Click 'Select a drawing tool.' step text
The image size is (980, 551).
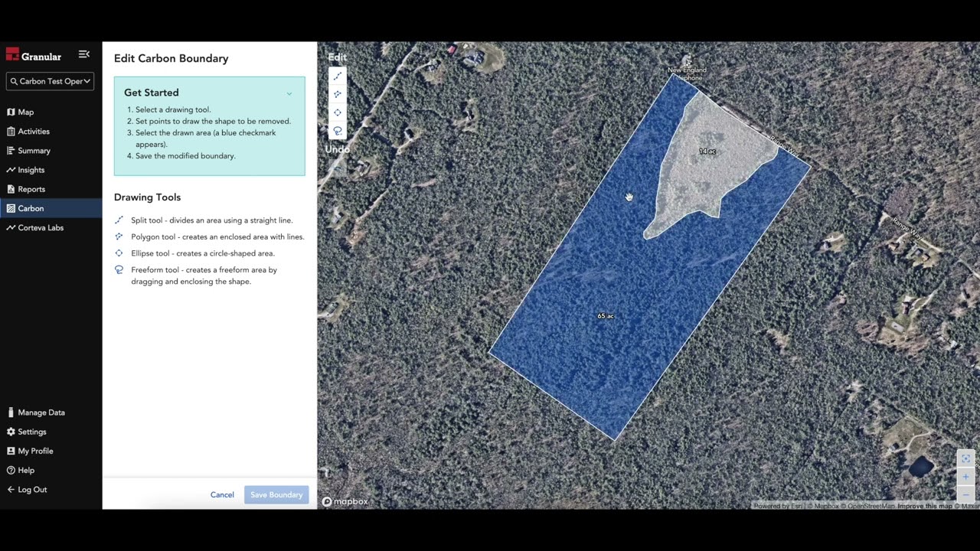point(173,109)
